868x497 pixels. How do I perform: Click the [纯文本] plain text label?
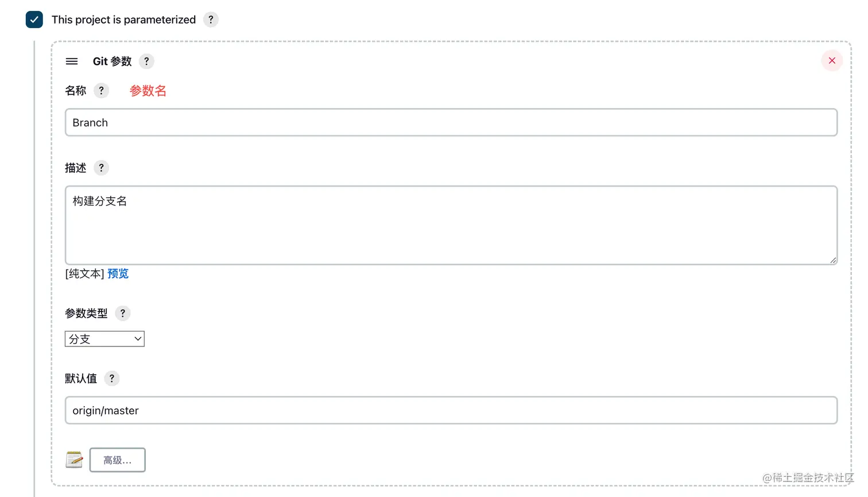[85, 274]
